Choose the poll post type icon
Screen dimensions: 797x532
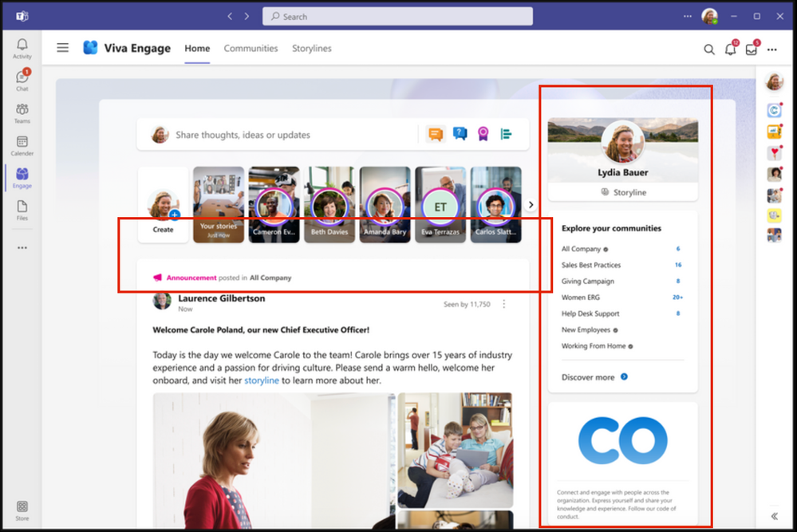(x=506, y=134)
